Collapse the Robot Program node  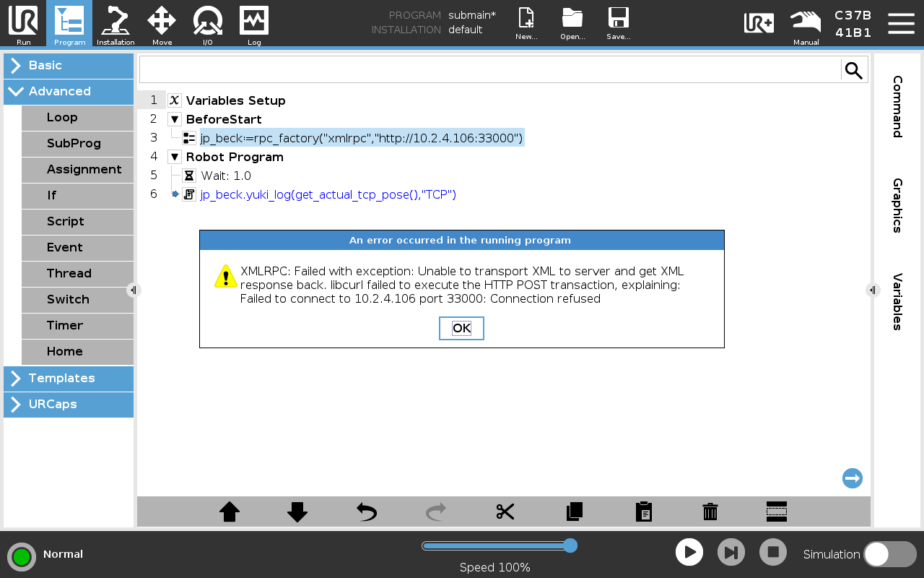pos(174,157)
